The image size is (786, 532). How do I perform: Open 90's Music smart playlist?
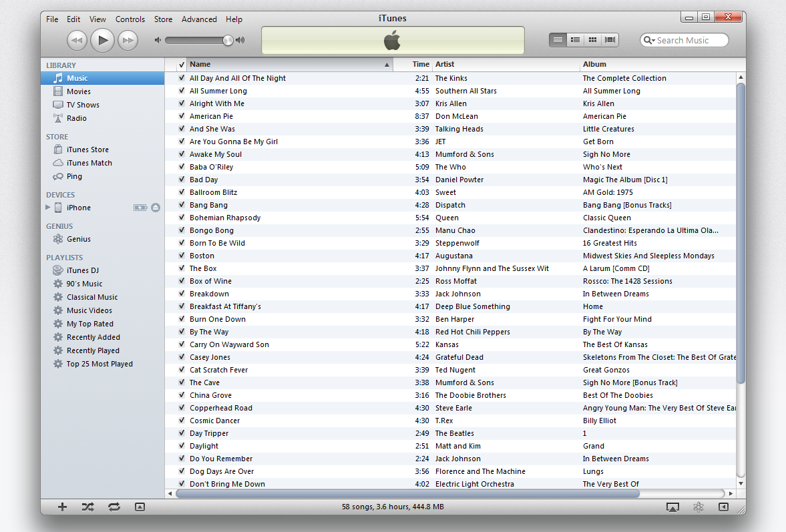(84, 284)
